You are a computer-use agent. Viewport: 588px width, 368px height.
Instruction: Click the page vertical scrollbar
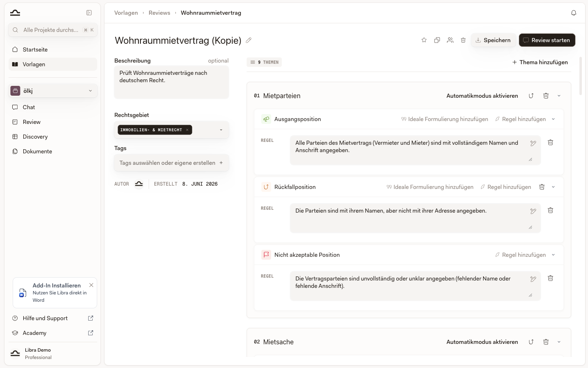tap(581, 76)
